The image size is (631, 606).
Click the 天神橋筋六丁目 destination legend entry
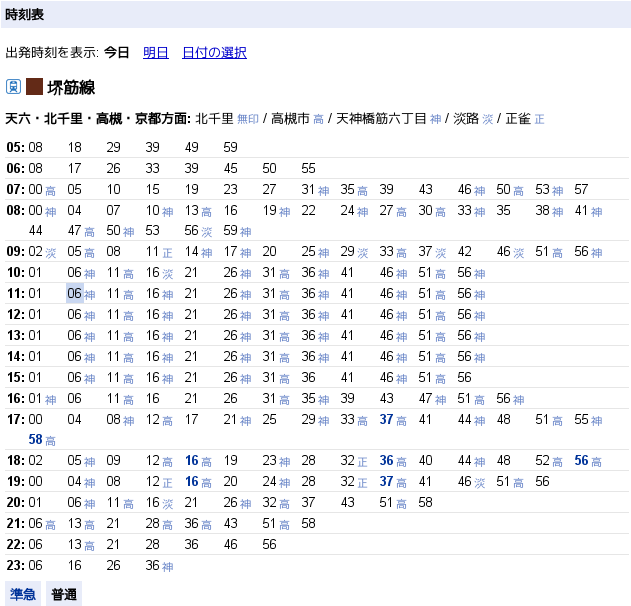click(x=381, y=118)
